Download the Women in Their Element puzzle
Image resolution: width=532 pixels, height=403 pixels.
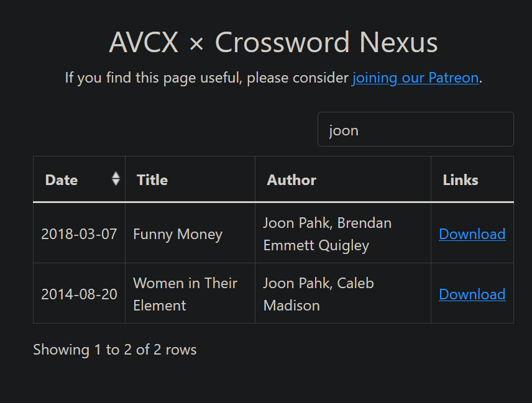pyautogui.click(x=472, y=294)
